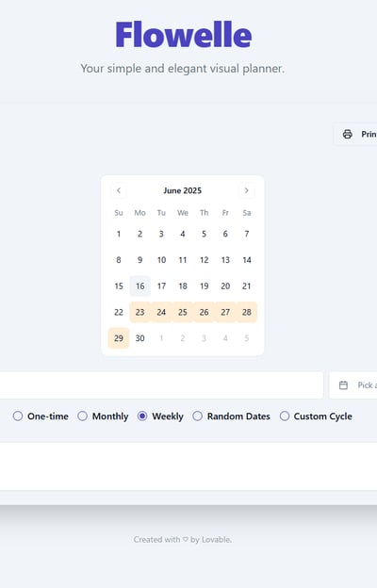Click calendar icon in date picker field
Viewport: 377px width, 588px height.
point(343,385)
